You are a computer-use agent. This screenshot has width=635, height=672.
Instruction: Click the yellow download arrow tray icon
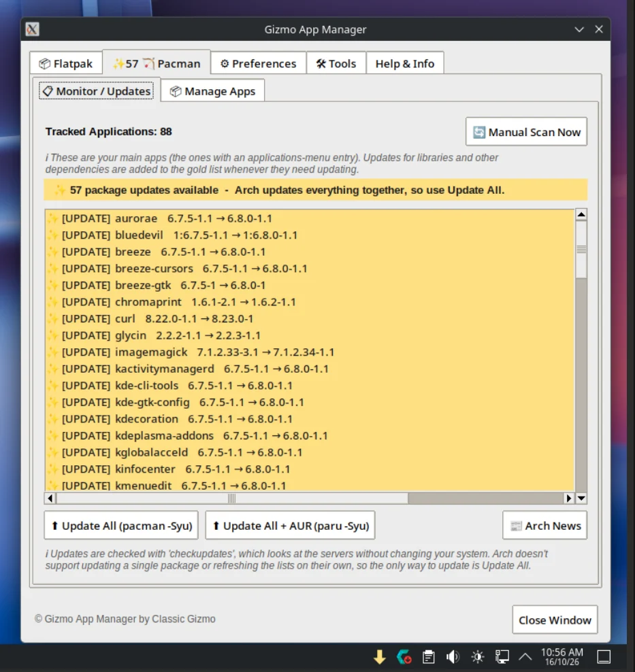tap(380, 656)
